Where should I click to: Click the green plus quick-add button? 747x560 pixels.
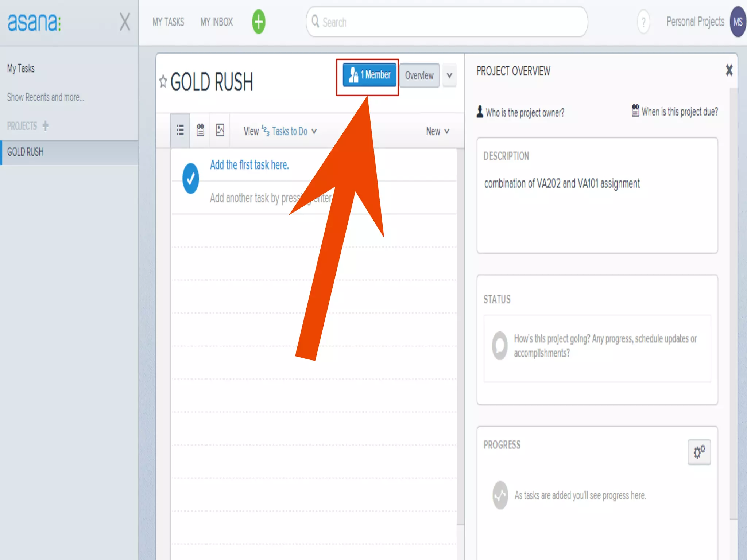coord(259,22)
